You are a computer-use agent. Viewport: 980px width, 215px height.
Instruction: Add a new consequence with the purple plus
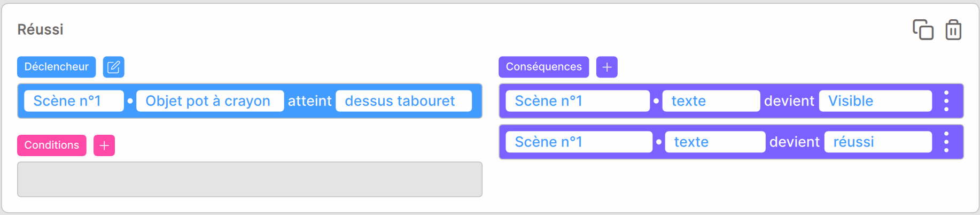(606, 67)
